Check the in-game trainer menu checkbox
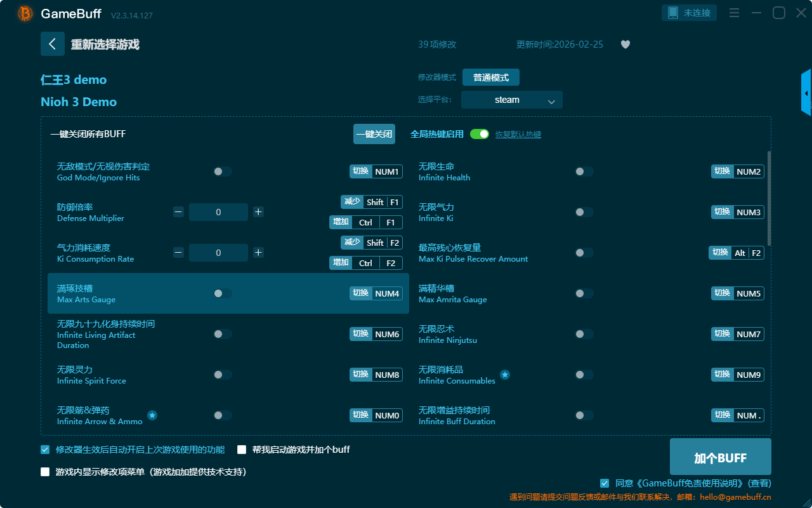Image resolution: width=812 pixels, height=508 pixels. 45,472
